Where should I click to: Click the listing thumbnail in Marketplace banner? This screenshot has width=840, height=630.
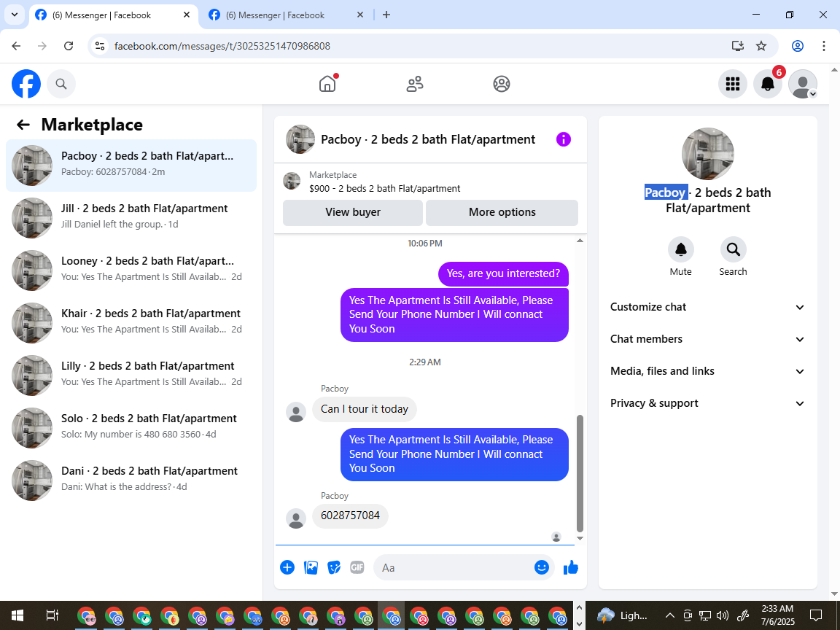tap(292, 181)
